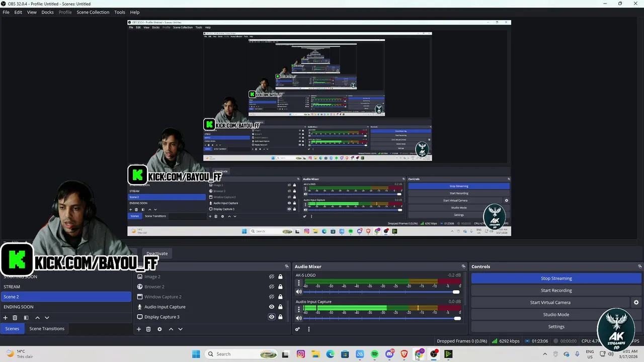Open AK-S LOGO audio options menu
Image resolution: width=644 pixels, height=362 pixels.
299,283
